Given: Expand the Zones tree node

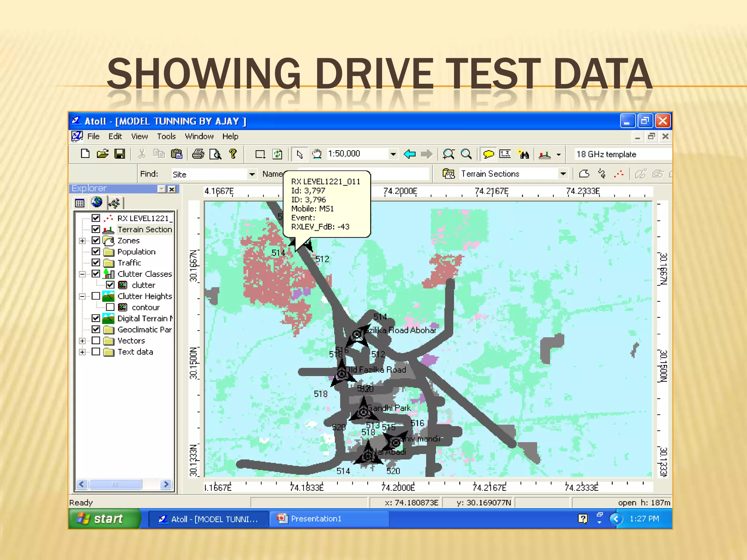Looking at the screenshot, I should (x=82, y=241).
